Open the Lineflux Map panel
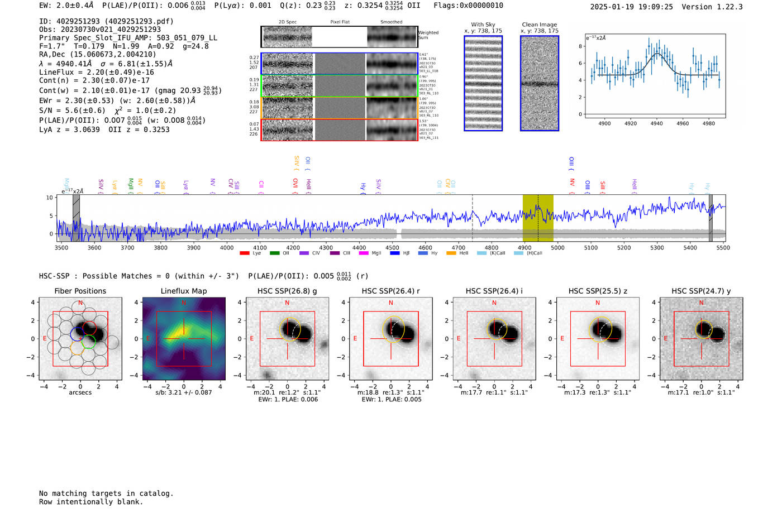The width and height of the screenshot is (782, 532). 184,339
